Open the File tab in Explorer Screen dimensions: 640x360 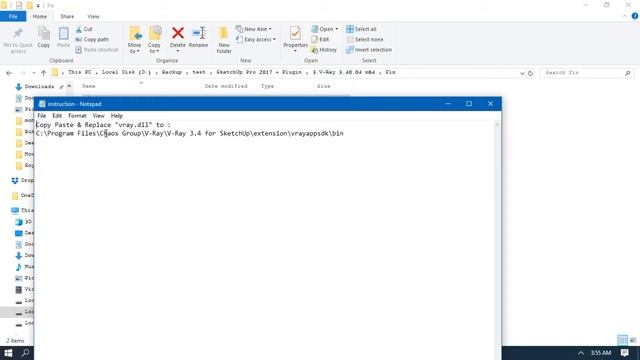pos(13,16)
